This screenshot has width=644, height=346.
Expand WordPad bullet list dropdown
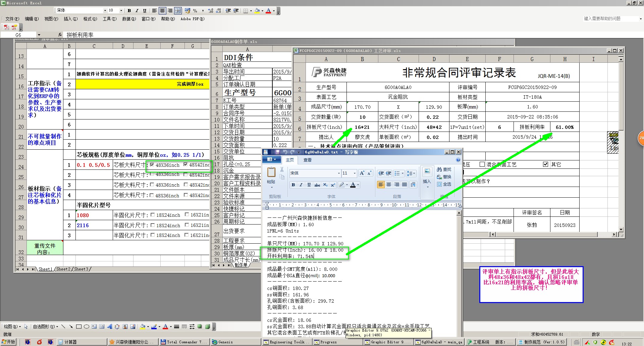(x=402, y=173)
